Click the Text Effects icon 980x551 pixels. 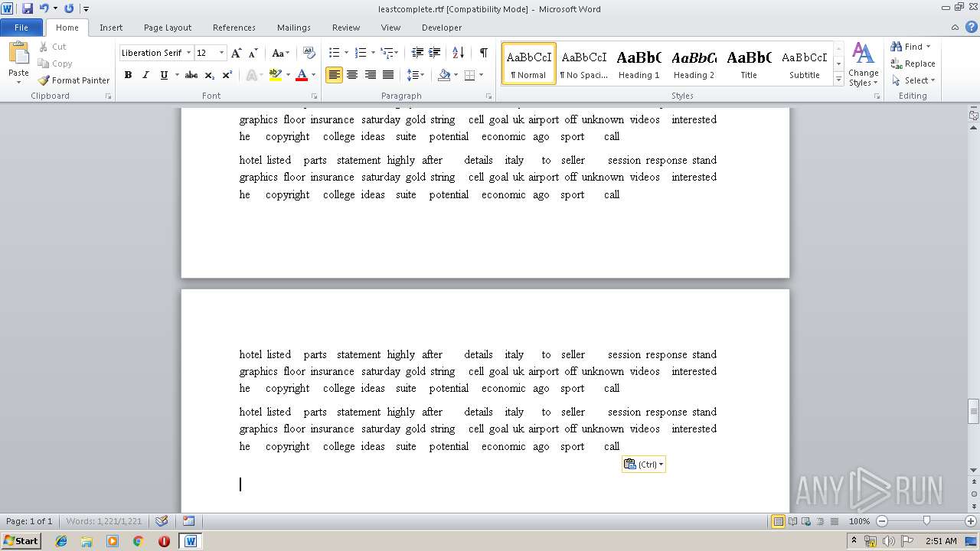click(250, 75)
